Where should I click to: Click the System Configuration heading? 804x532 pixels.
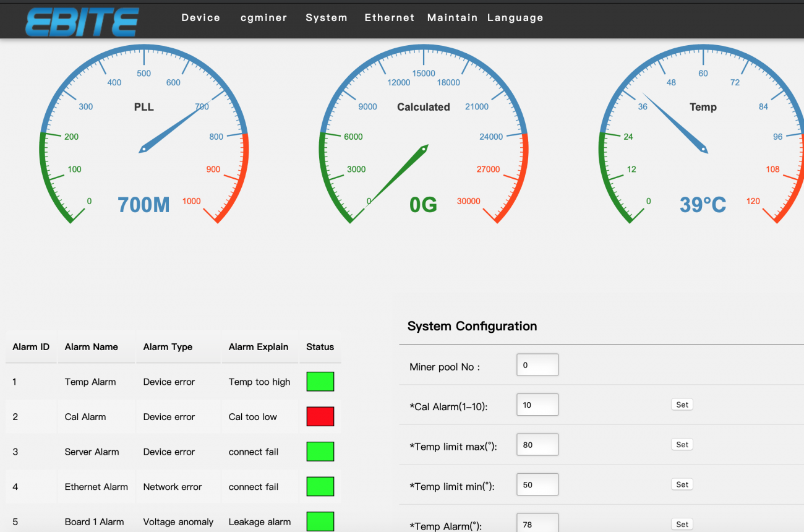472,327
